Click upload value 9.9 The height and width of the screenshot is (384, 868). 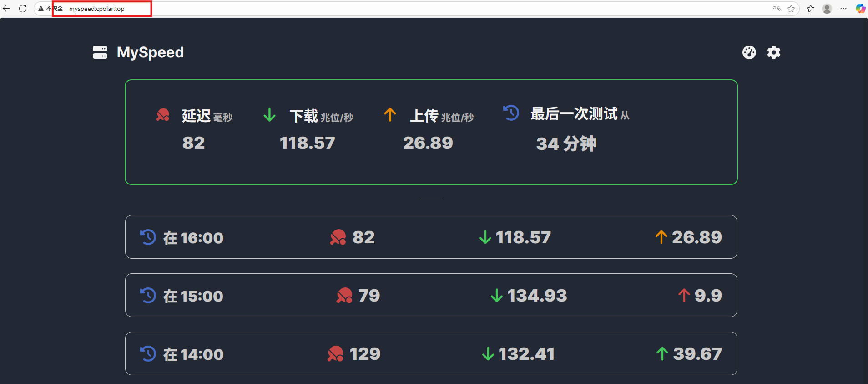click(708, 296)
